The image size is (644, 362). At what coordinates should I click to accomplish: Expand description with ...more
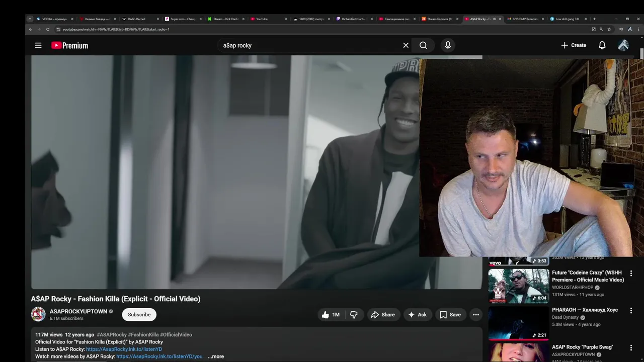coord(216,356)
